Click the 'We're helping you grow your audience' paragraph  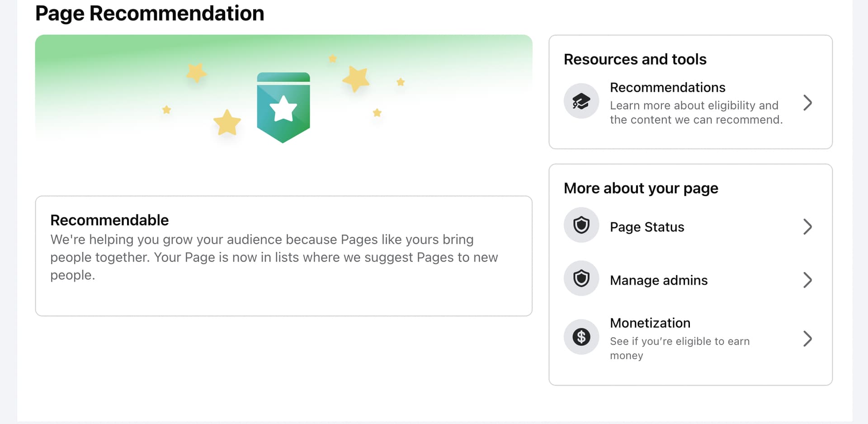point(274,257)
